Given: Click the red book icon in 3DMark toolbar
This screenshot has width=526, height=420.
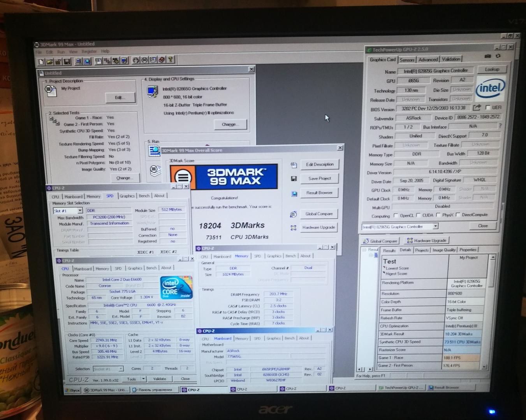Looking at the screenshot, I should click(162, 60).
